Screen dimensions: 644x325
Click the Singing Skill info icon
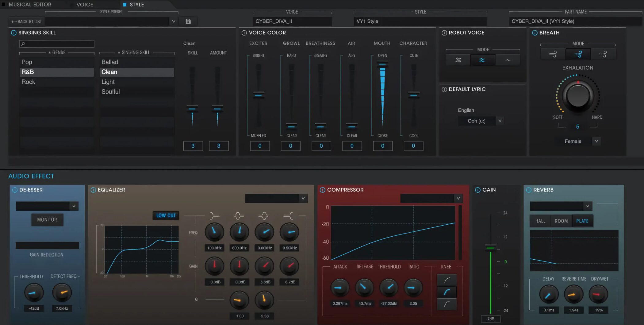[x=13, y=33]
